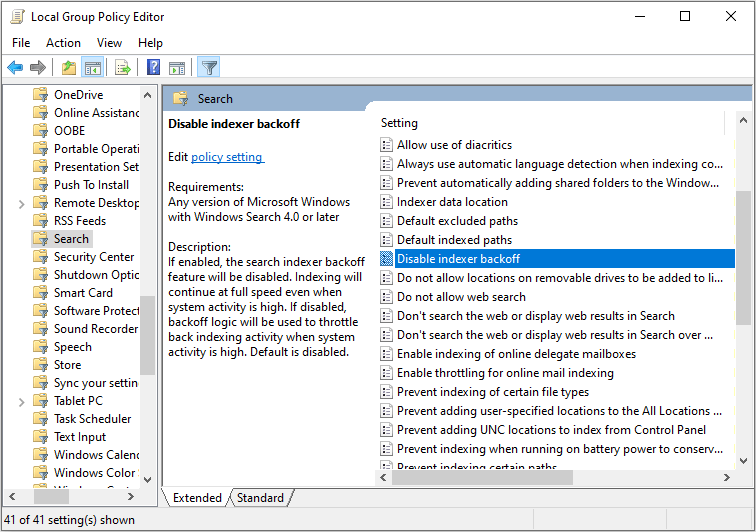756x532 pixels.
Task: Click settings list scroll up arrow
Action: (743, 120)
